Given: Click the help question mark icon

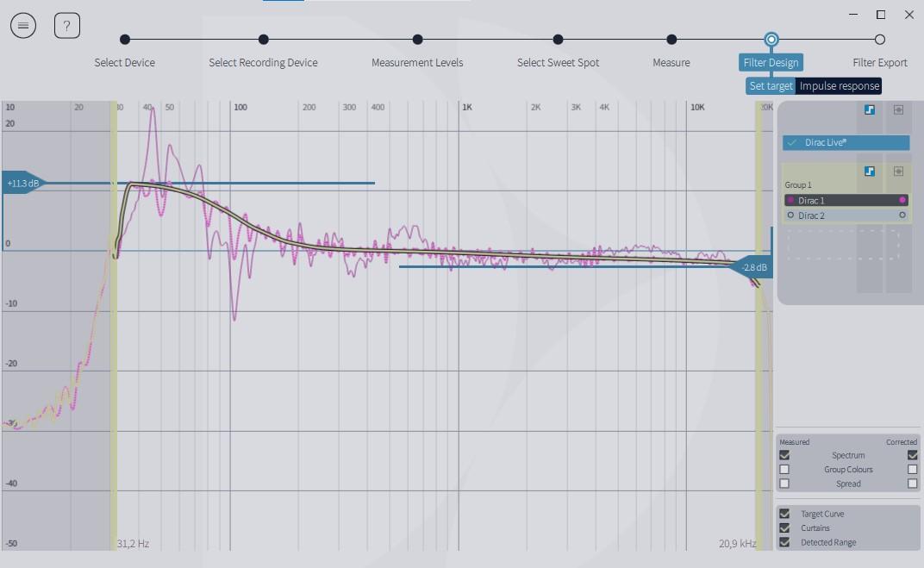Looking at the screenshot, I should pos(67,26).
